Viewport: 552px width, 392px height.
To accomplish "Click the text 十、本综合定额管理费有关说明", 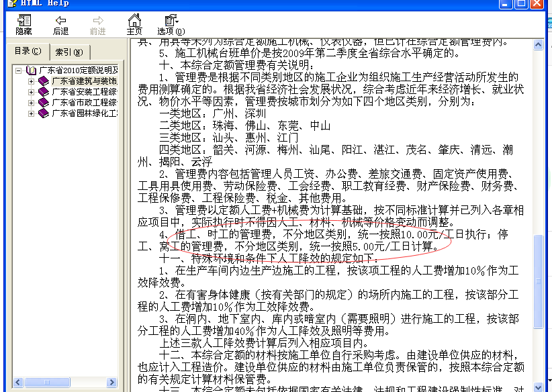I will pos(236,66).
